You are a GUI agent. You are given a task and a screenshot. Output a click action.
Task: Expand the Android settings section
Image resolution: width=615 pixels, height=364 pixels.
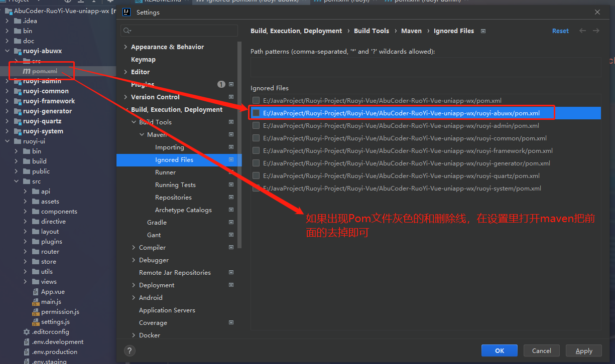pos(134,297)
